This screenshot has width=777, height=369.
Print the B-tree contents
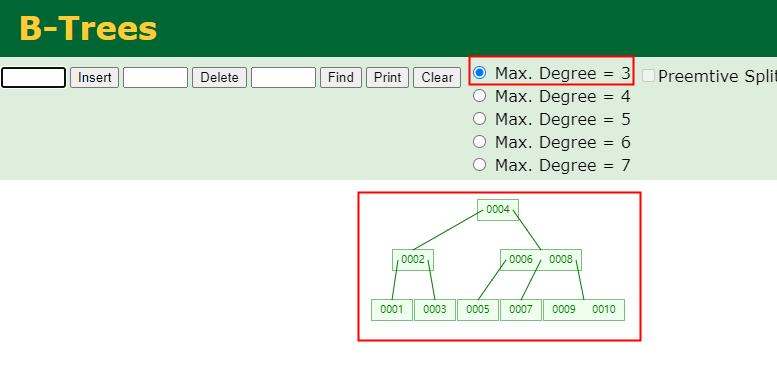coord(387,78)
